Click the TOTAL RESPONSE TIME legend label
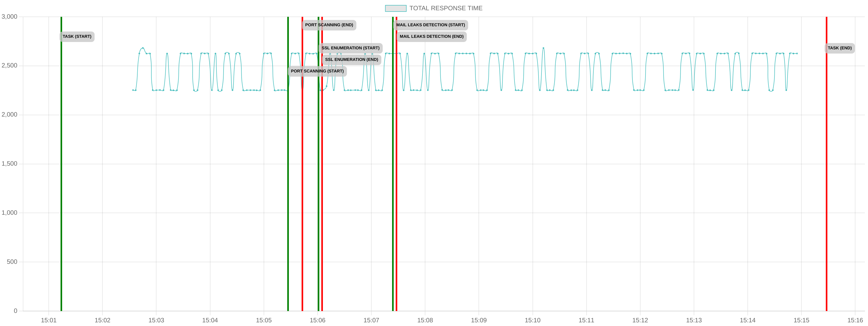Image resolution: width=868 pixels, height=326 pixels. 446,8
